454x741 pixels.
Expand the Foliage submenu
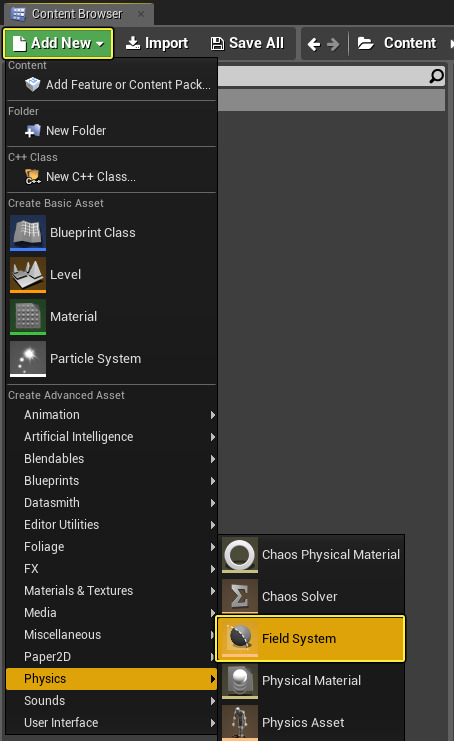[111, 547]
